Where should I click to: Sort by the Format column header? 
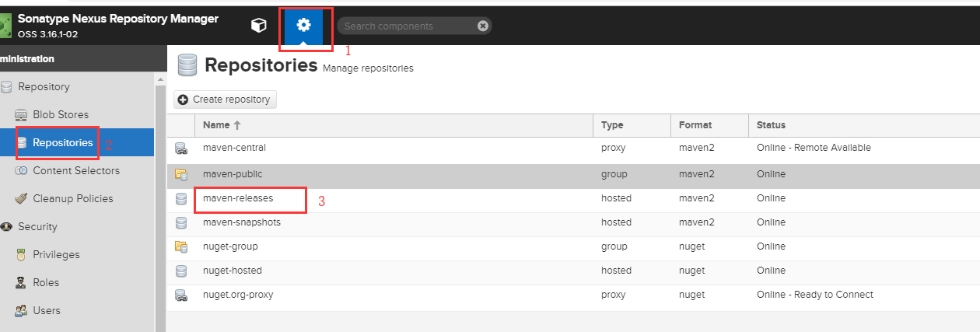tap(709, 124)
